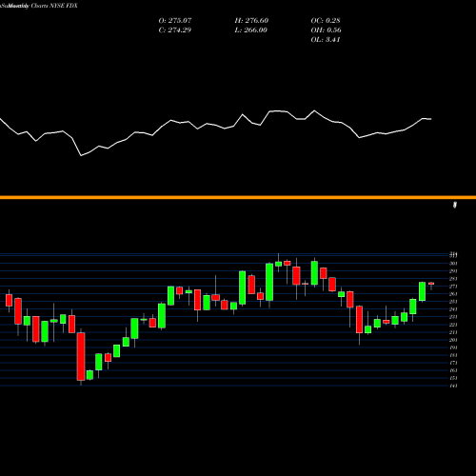Click the 231 price axis label
This screenshot has width=476, height=476.
coord(453,317)
